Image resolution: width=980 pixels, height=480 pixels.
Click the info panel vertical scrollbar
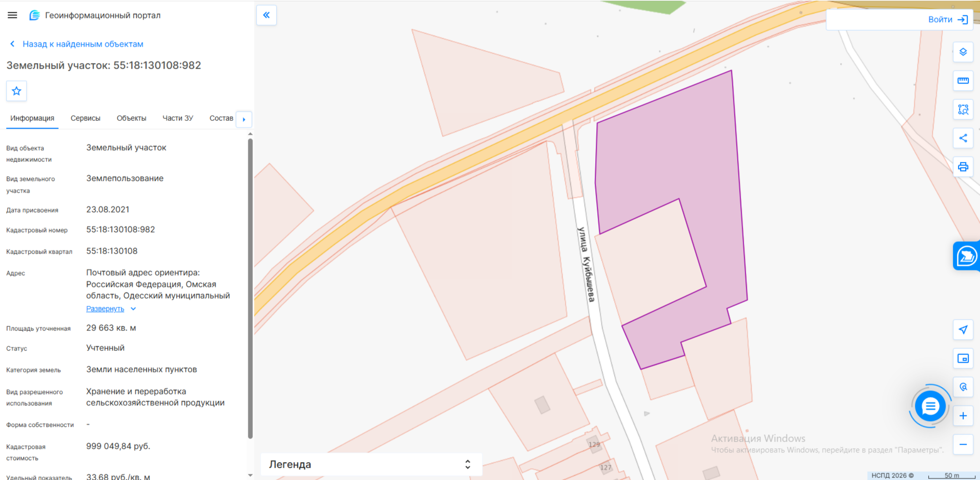(250, 288)
